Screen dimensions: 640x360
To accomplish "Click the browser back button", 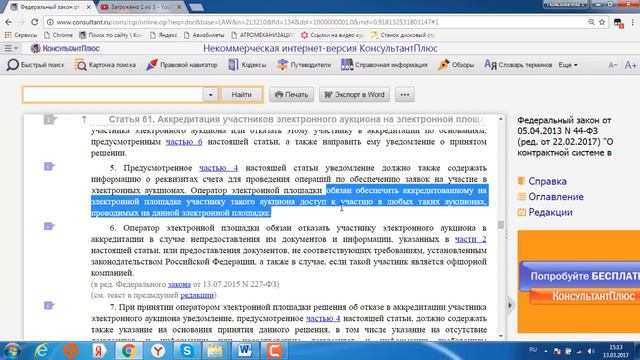I will (9, 22).
